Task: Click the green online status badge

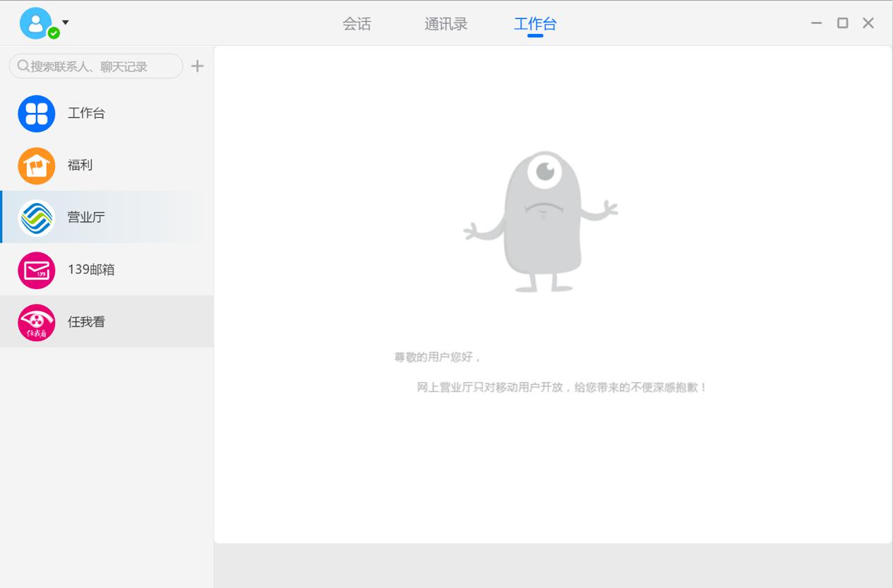Action: (54, 33)
